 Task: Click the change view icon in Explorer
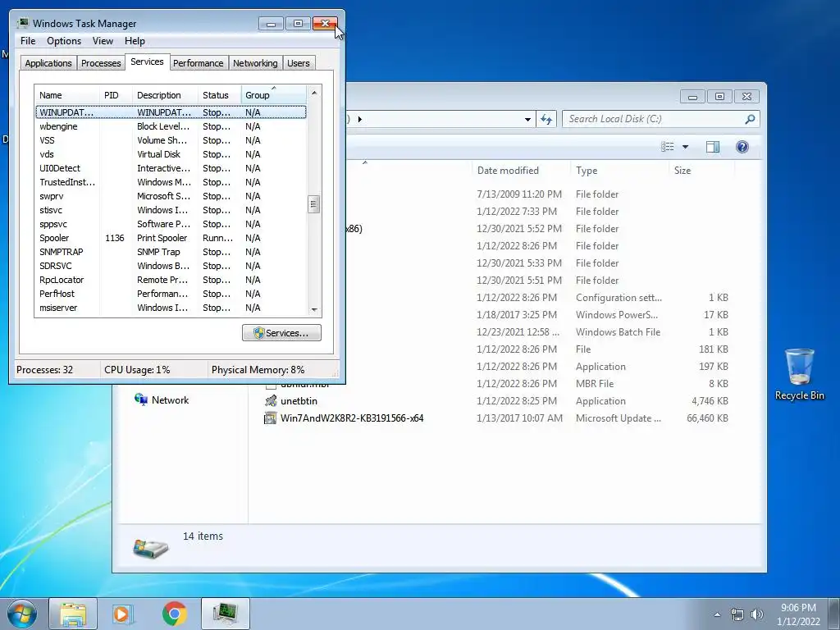click(668, 147)
